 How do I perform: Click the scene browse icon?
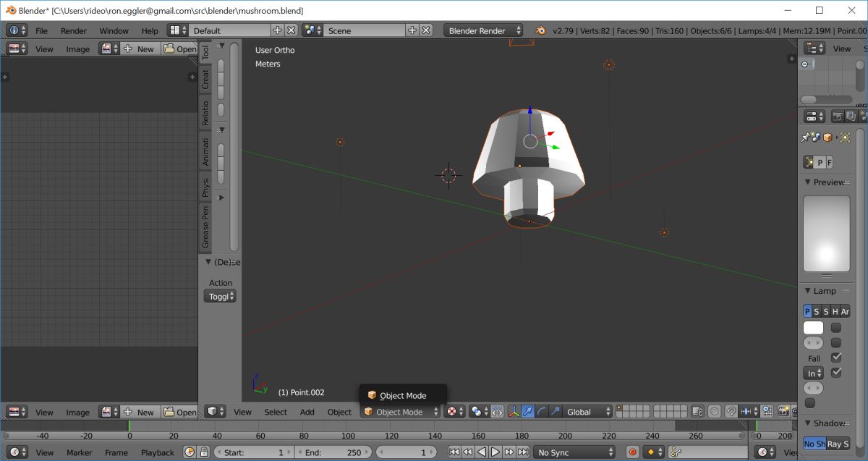312,30
